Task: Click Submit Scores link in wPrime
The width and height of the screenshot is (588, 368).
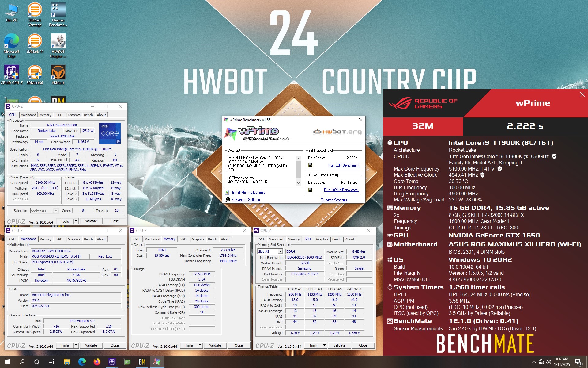Action: tap(334, 200)
